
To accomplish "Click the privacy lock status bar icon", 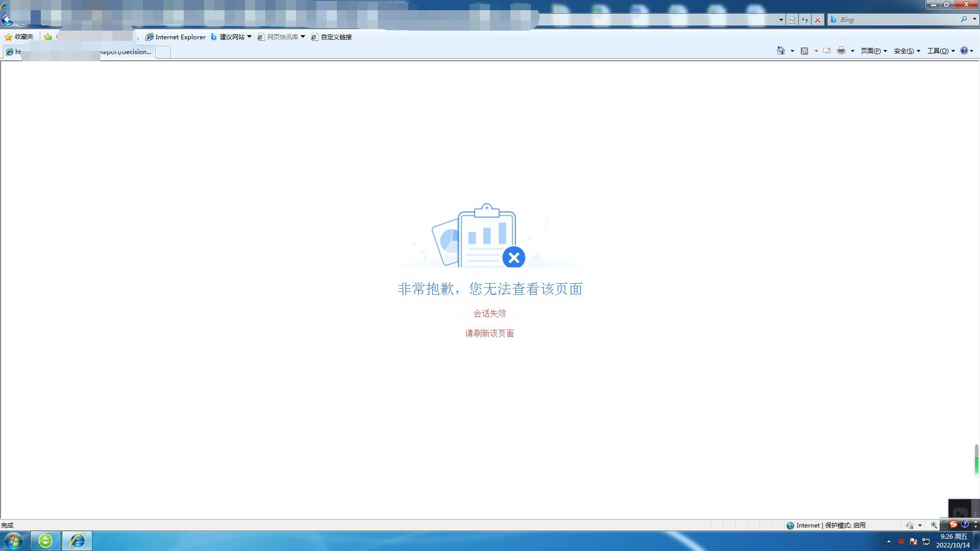I will [910, 525].
